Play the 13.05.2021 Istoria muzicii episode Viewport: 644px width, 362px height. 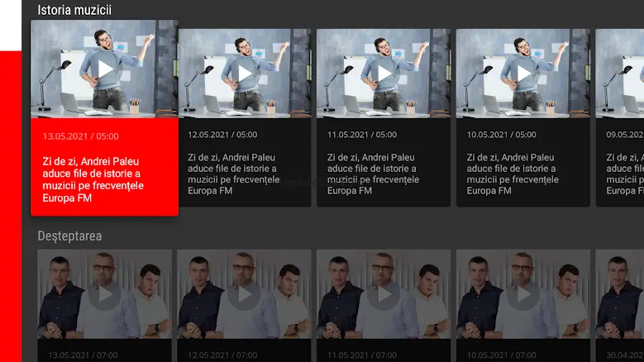pyautogui.click(x=106, y=69)
